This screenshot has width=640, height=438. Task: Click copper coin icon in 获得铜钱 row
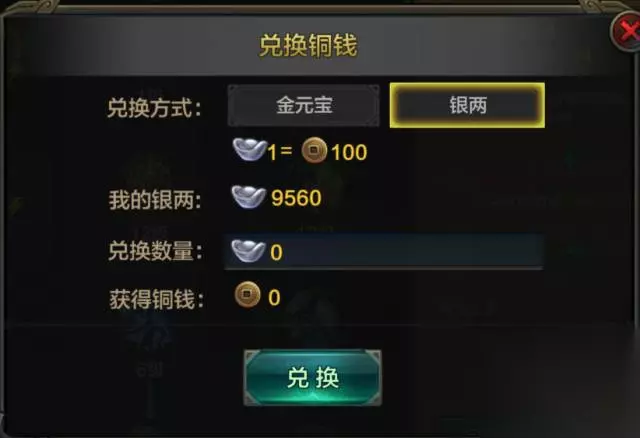(247, 295)
